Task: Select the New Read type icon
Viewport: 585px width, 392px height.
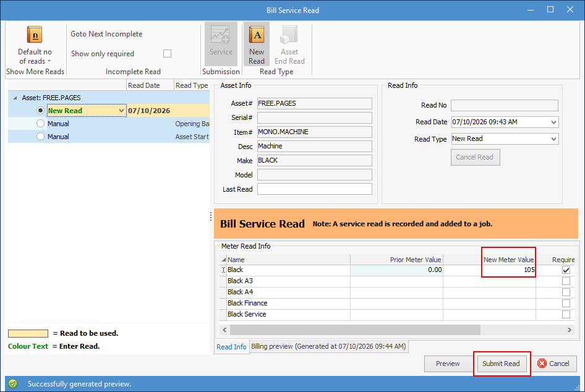Action: point(257,35)
